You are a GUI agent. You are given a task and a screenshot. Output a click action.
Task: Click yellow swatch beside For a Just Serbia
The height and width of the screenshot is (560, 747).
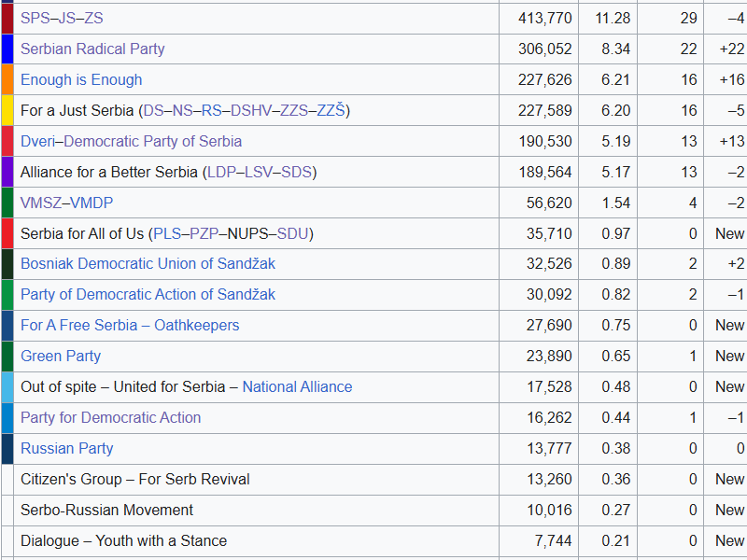pos(7,110)
